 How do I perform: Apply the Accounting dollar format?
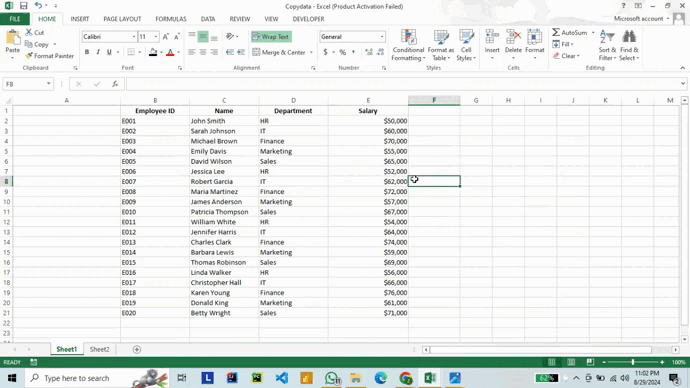click(x=325, y=52)
